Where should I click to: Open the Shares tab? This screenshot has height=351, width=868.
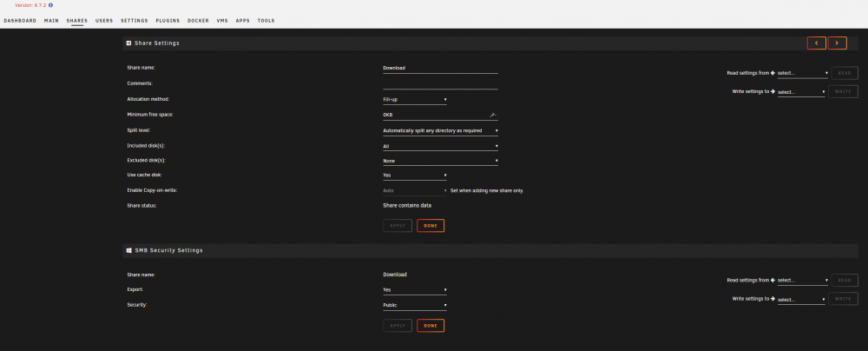[x=77, y=21]
